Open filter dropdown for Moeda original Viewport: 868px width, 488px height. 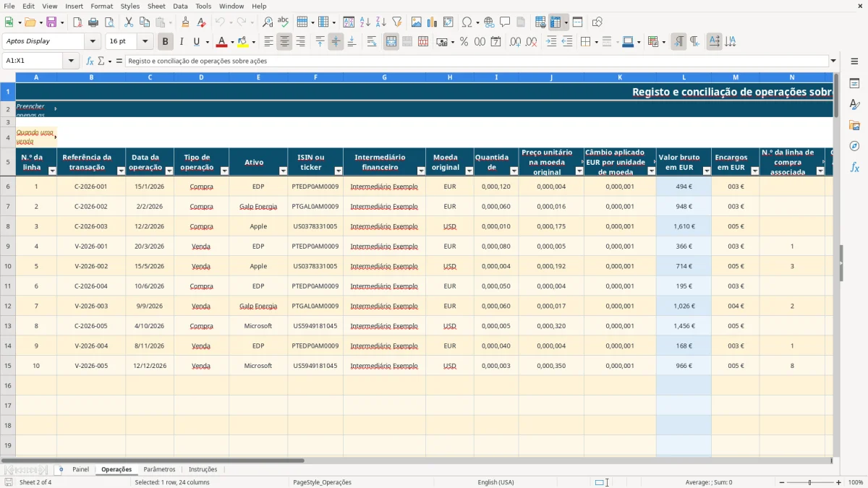click(469, 171)
